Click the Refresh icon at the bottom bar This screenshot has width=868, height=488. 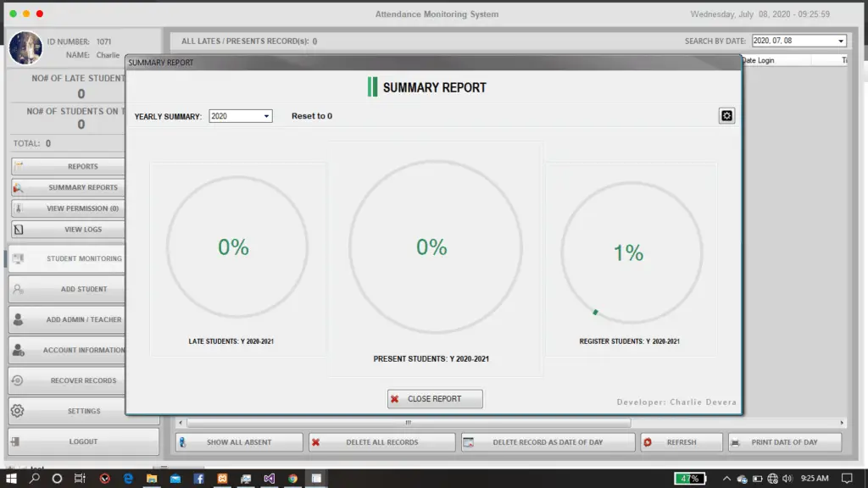tap(648, 441)
